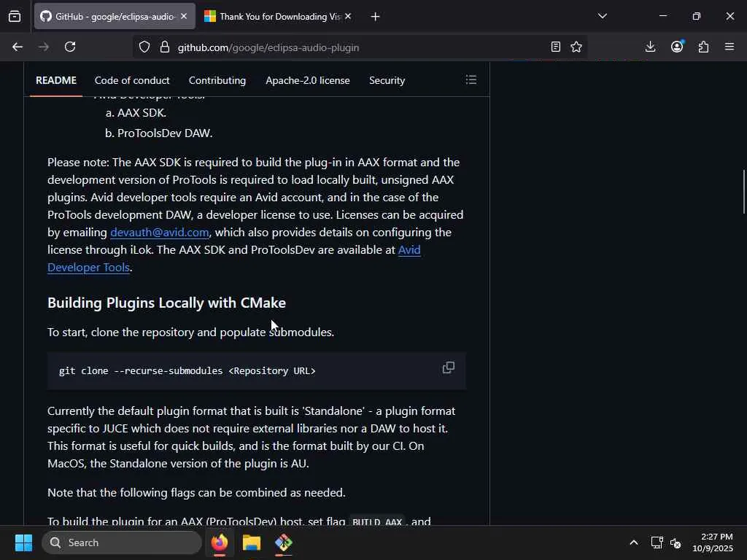Open Firefox account profile icon
The width and height of the screenshot is (747, 560).
[x=677, y=47]
